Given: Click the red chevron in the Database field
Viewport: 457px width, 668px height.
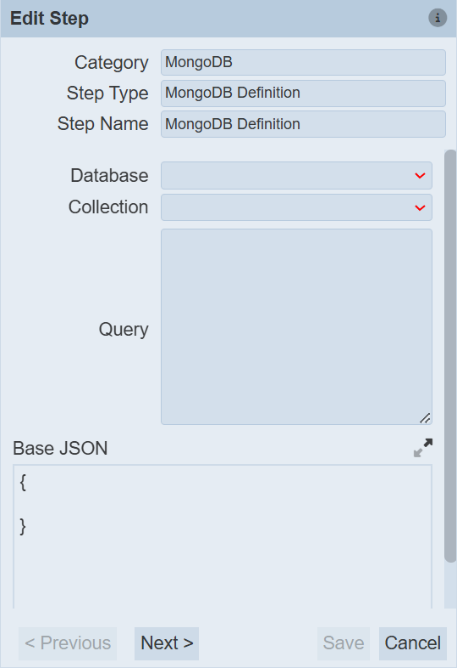Looking at the screenshot, I should 420,176.
